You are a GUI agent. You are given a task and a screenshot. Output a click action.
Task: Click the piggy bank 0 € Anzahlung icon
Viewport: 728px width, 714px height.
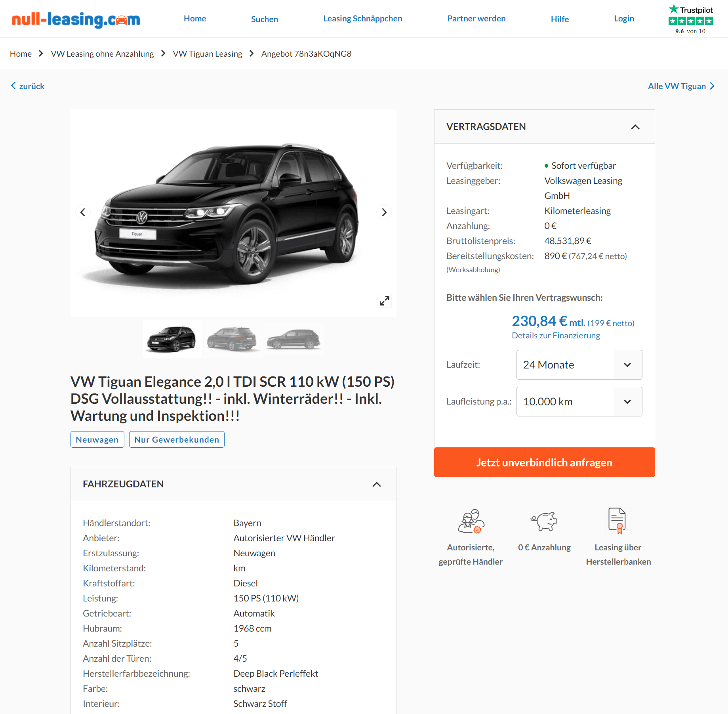[544, 521]
